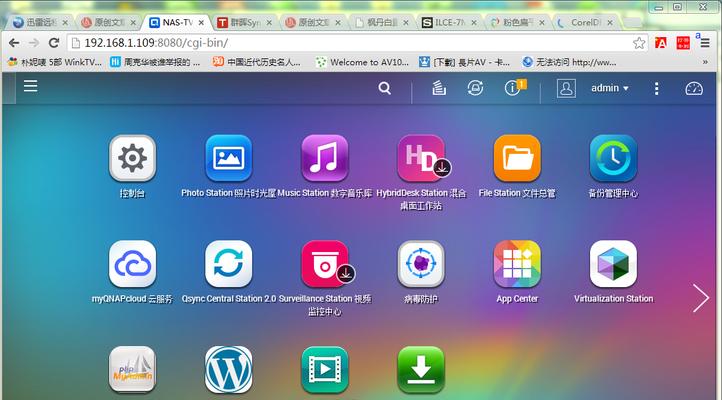The width and height of the screenshot is (722, 400).
Task: Open the 周克华 bookmark
Action: pyautogui.click(x=156, y=62)
